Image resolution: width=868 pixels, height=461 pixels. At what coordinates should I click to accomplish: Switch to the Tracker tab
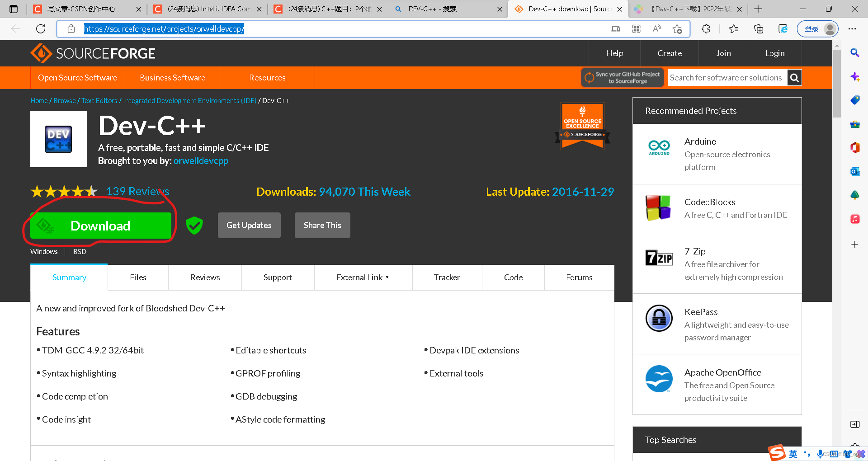tap(447, 278)
